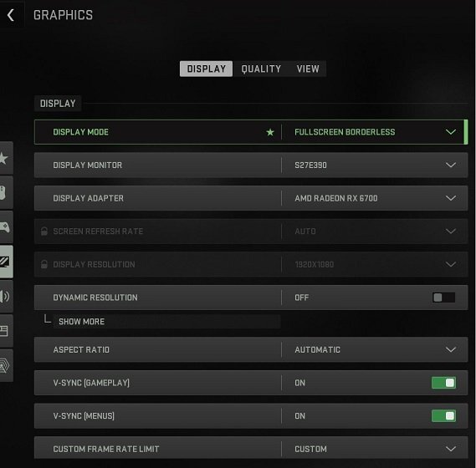Switch to the View tab
Screen dimensions: 476x468
click(308, 69)
